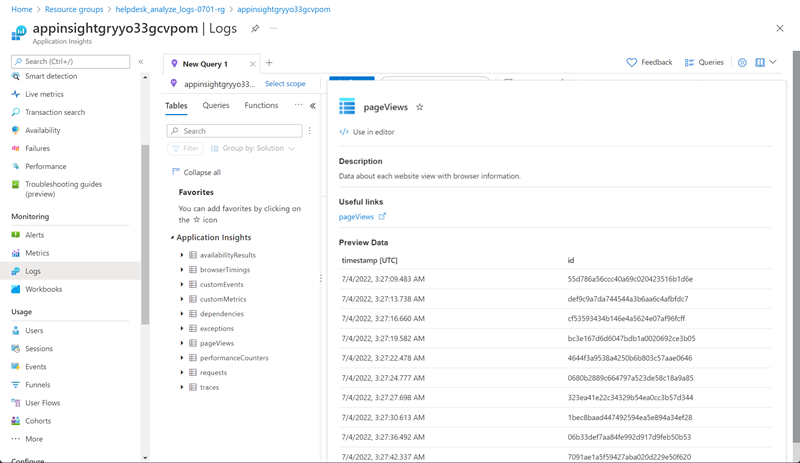Open Transaction search
The image size is (800, 463).
click(55, 112)
